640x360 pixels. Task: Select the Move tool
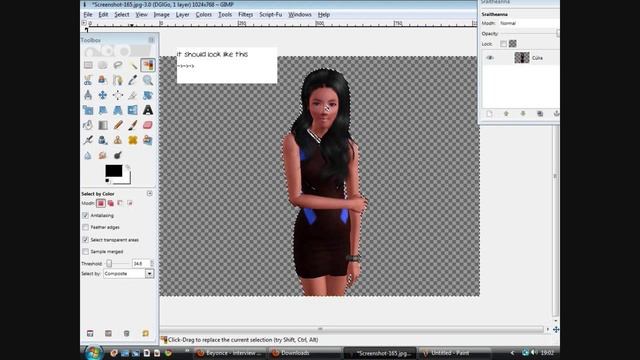tap(102, 95)
